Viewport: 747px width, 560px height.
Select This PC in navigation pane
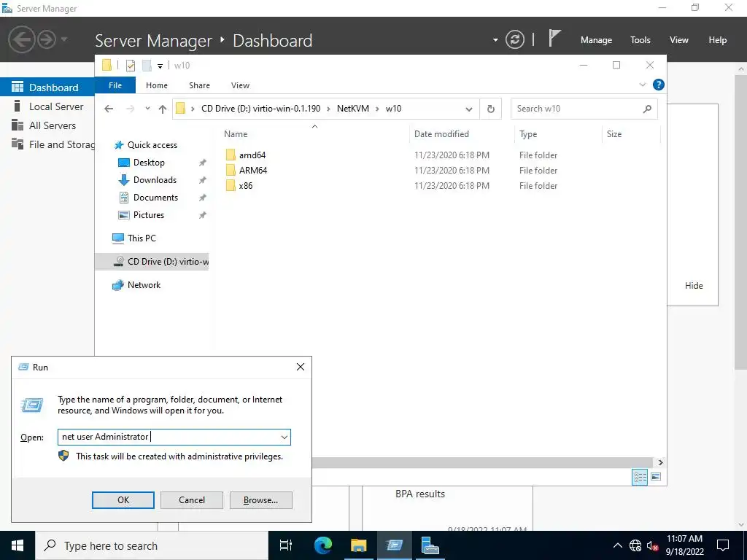(x=142, y=238)
